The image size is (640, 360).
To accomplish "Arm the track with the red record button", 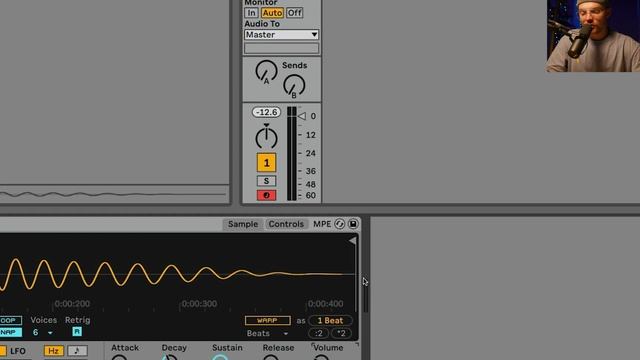I will click(266, 195).
